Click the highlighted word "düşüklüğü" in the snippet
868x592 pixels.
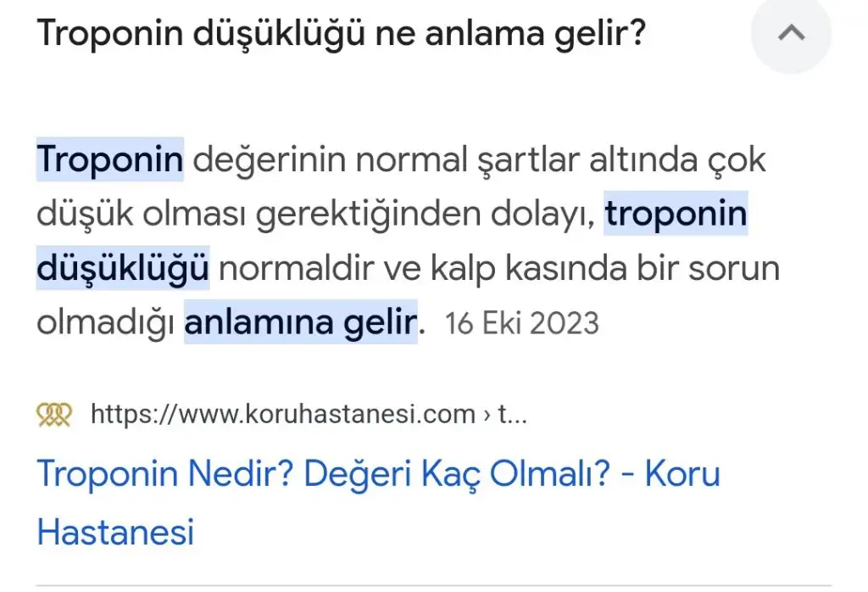(x=123, y=268)
